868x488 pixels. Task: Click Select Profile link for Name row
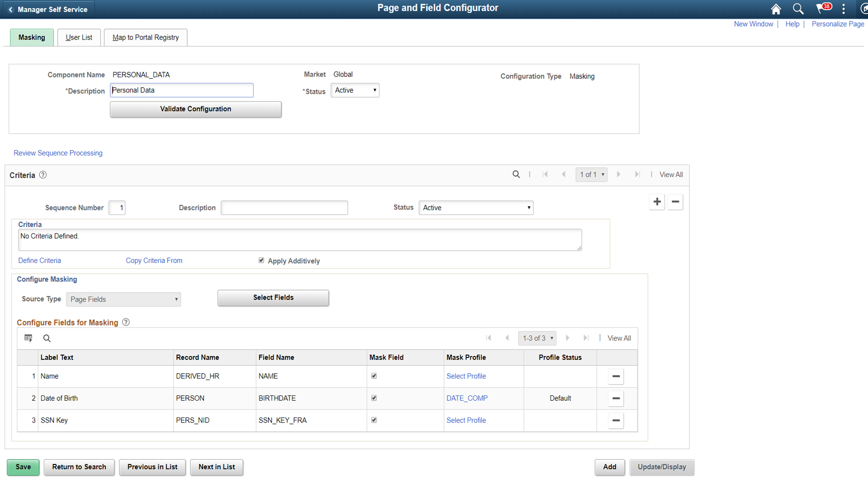point(466,376)
